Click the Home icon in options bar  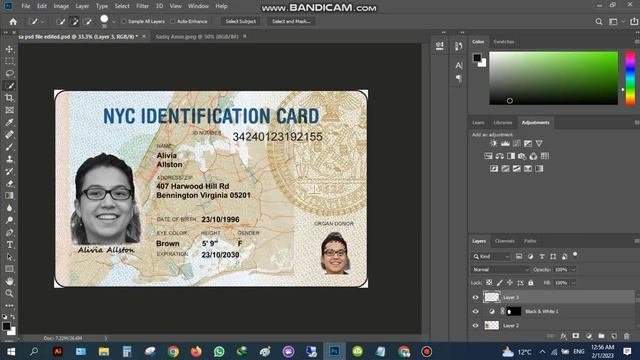(x=13, y=22)
